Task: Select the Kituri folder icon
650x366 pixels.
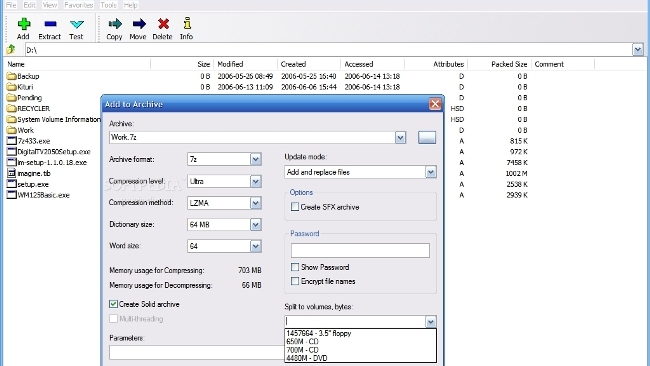Action: [x=12, y=87]
